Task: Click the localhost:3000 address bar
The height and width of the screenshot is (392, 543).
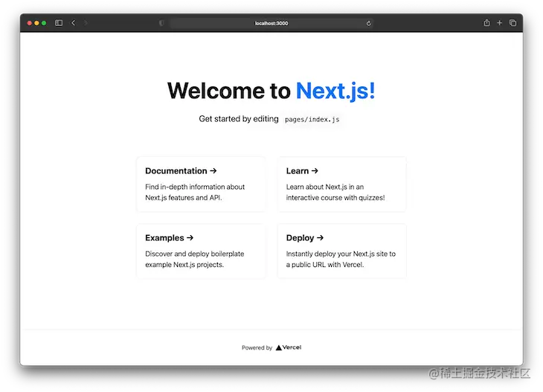Action: click(x=271, y=23)
